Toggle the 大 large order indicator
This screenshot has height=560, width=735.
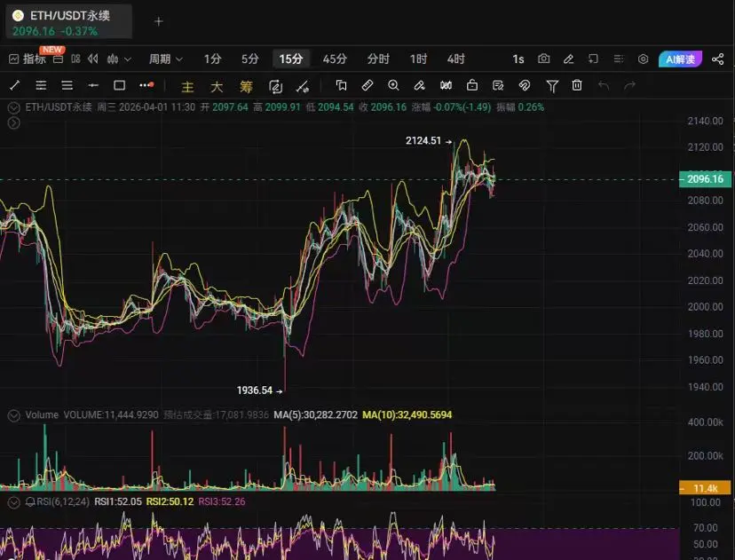coord(217,86)
